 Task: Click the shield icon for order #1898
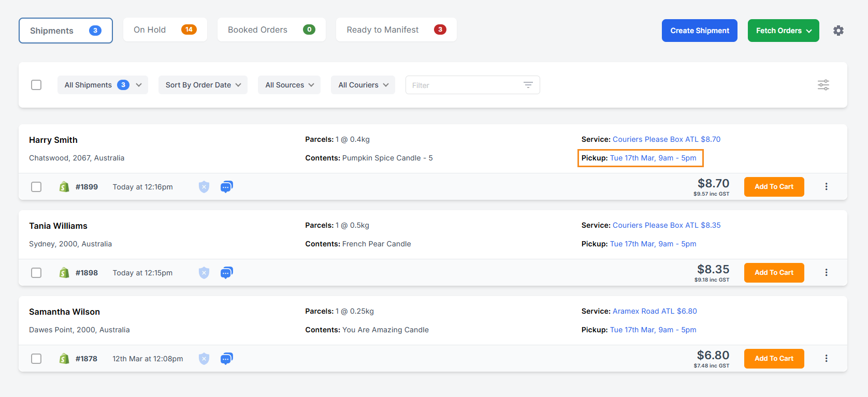[x=204, y=273]
